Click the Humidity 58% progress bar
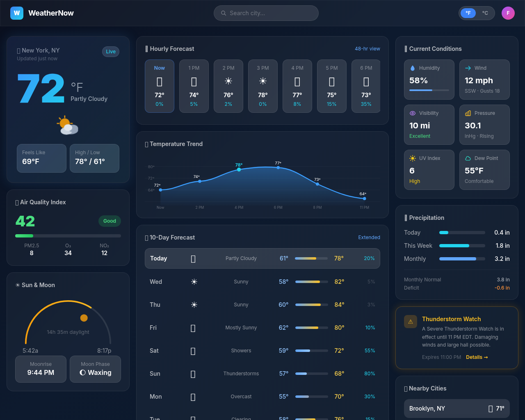The width and height of the screenshot is (525, 420). (x=429, y=90)
